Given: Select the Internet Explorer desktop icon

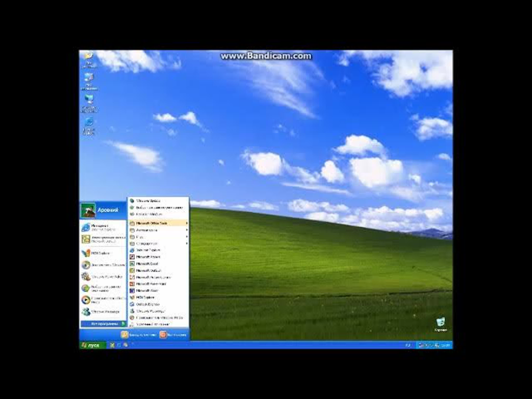Looking at the screenshot, I should [x=89, y=126].
